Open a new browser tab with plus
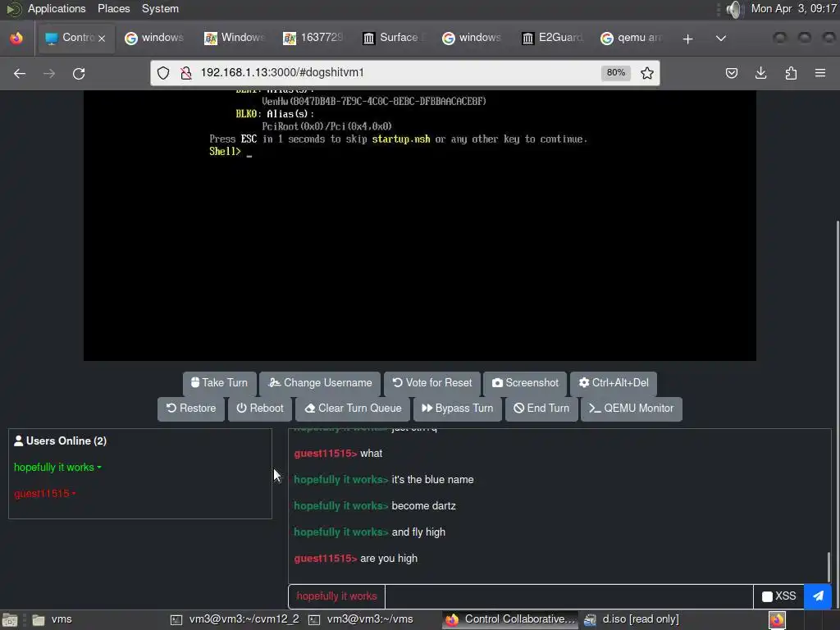 (x=688, y=39)
